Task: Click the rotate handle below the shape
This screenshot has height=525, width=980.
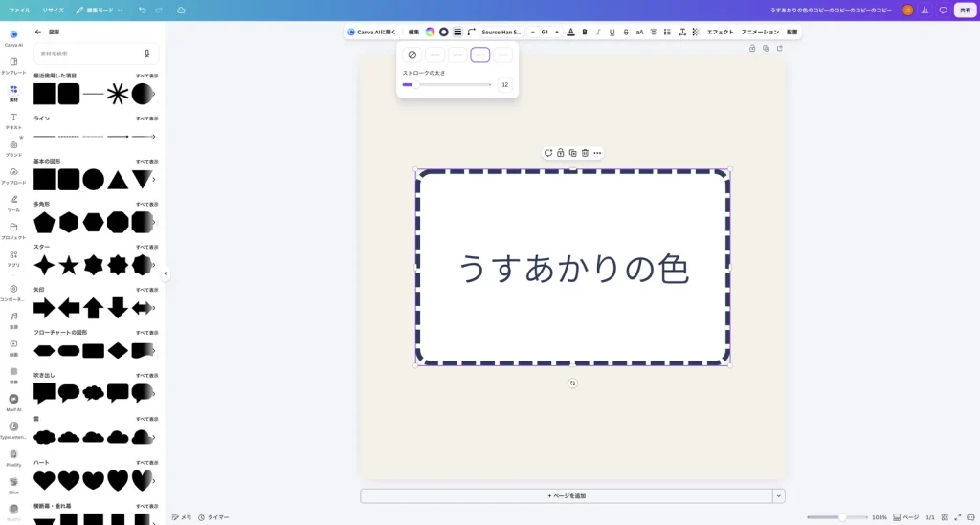Action: 572,383
